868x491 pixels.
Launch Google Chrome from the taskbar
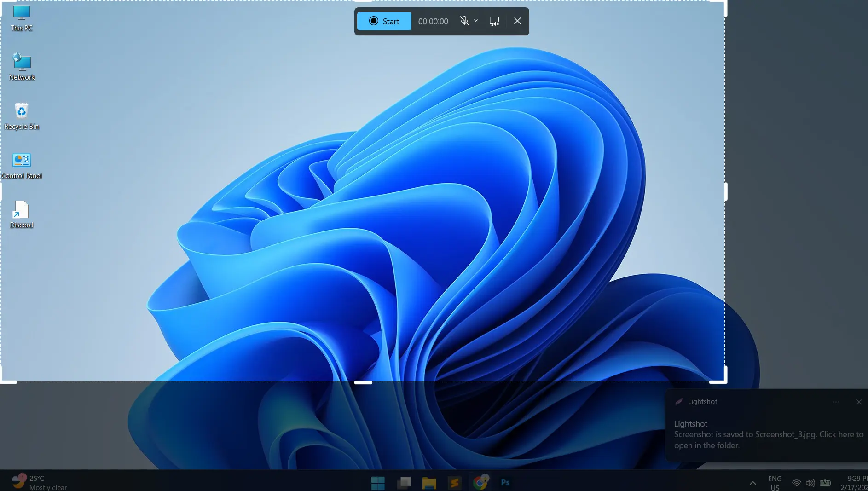[x=480, y=482]
